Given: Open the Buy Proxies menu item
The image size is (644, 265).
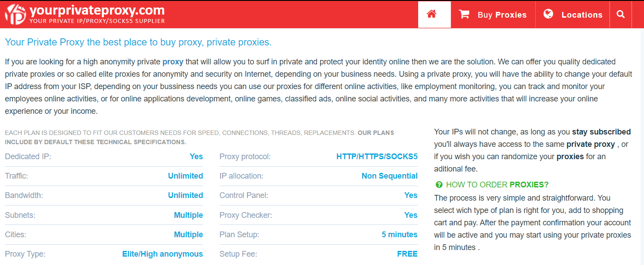Looking at the screenshot, I should coord(502,15).
